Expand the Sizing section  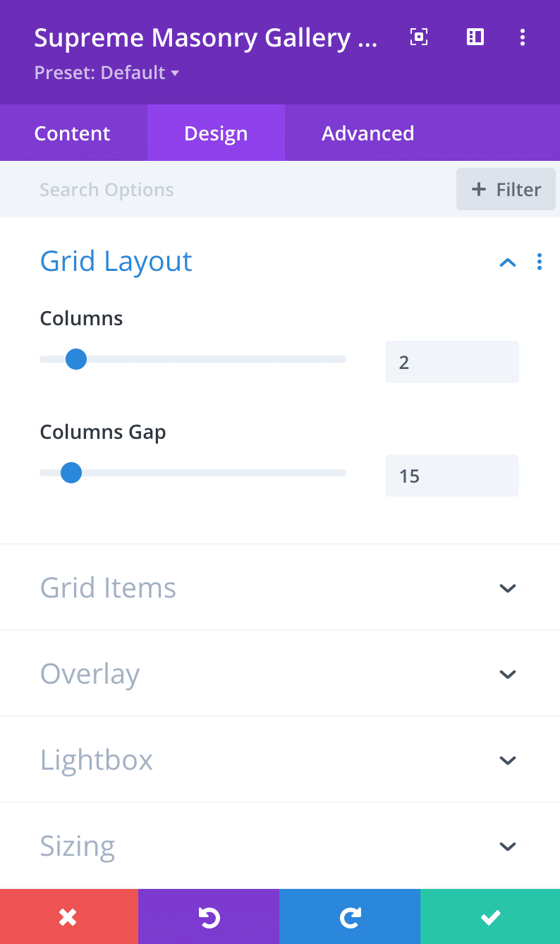(x=508, y=846)
